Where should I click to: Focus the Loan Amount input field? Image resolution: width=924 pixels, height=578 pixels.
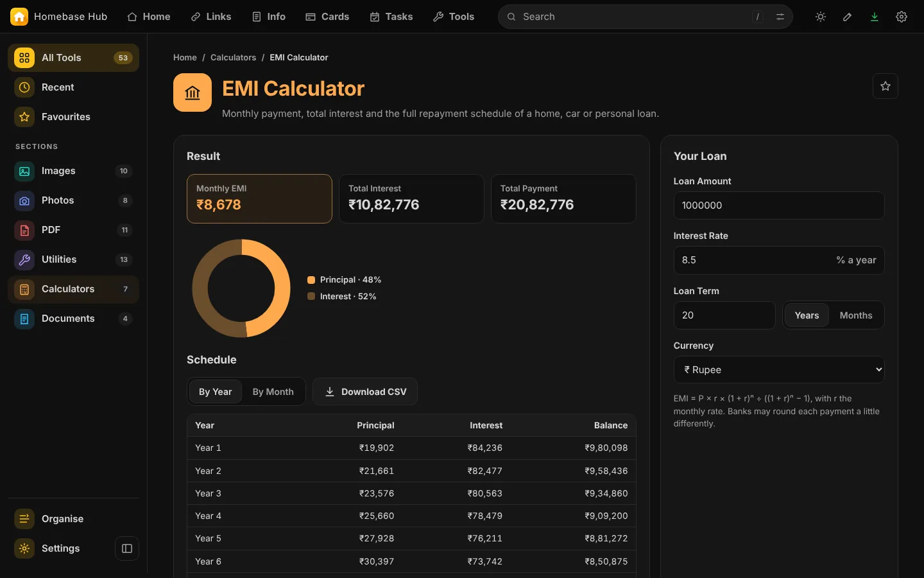(x=779, y=206)
